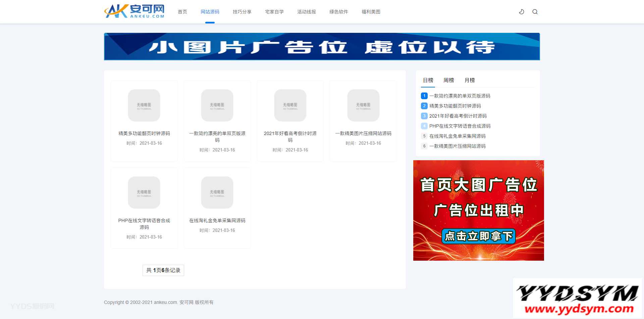Click the 共 1页6条记录 pagination box
The height and width of the screenshot is (319, 644).
(163, 270)
